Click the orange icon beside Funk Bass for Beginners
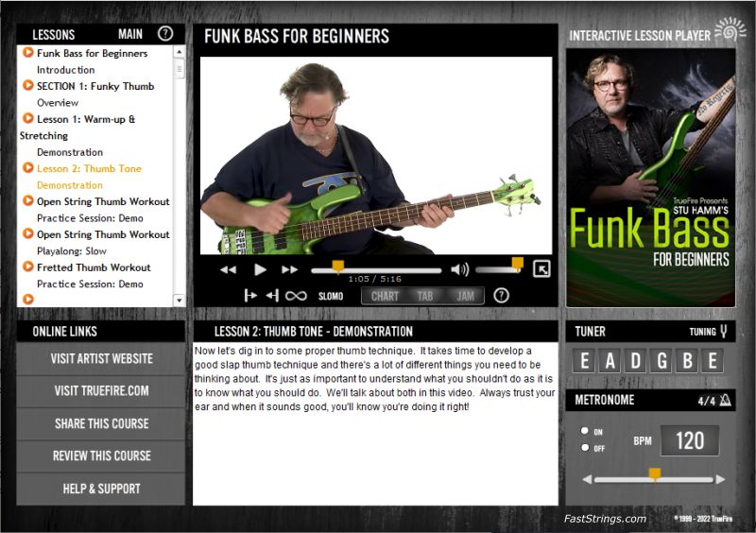This screenshot has height=533, width=756. [28, 52]
